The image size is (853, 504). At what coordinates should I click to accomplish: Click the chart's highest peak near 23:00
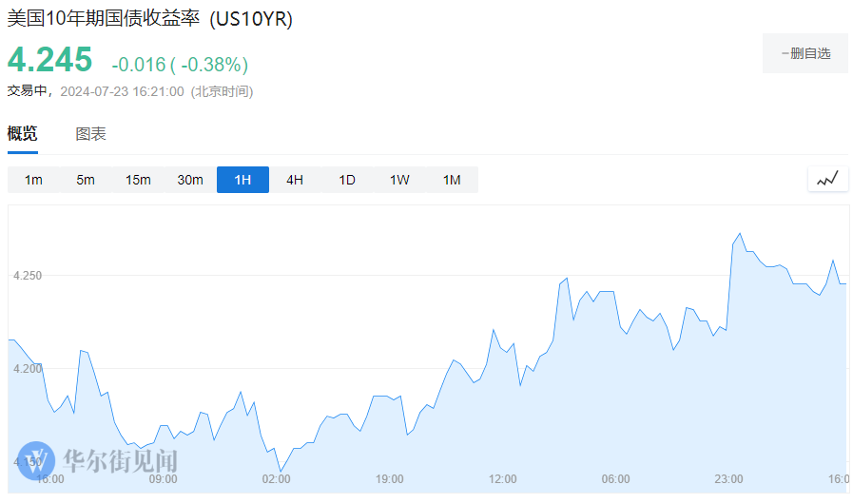pos(739,234)
